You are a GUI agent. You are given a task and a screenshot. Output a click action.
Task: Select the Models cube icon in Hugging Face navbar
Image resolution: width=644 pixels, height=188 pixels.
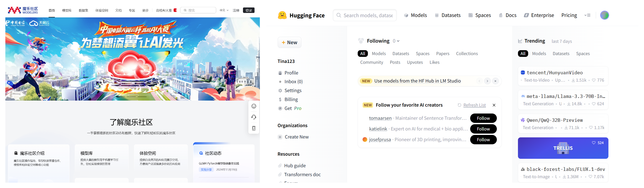tap(406, 15)
